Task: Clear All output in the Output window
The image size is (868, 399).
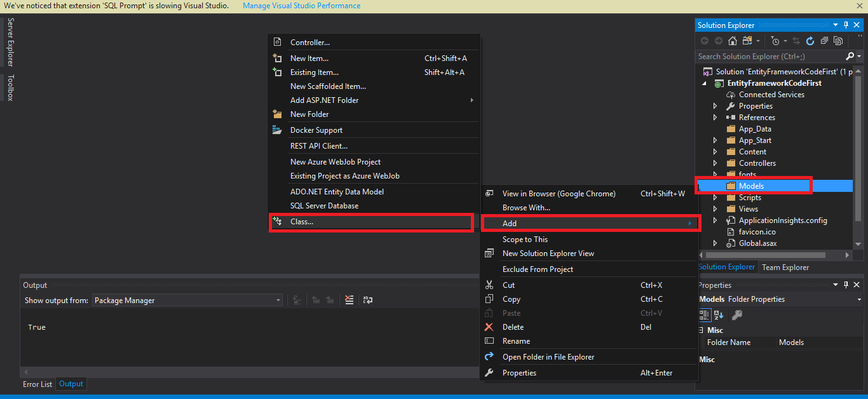Action: [x=349, y=299]
